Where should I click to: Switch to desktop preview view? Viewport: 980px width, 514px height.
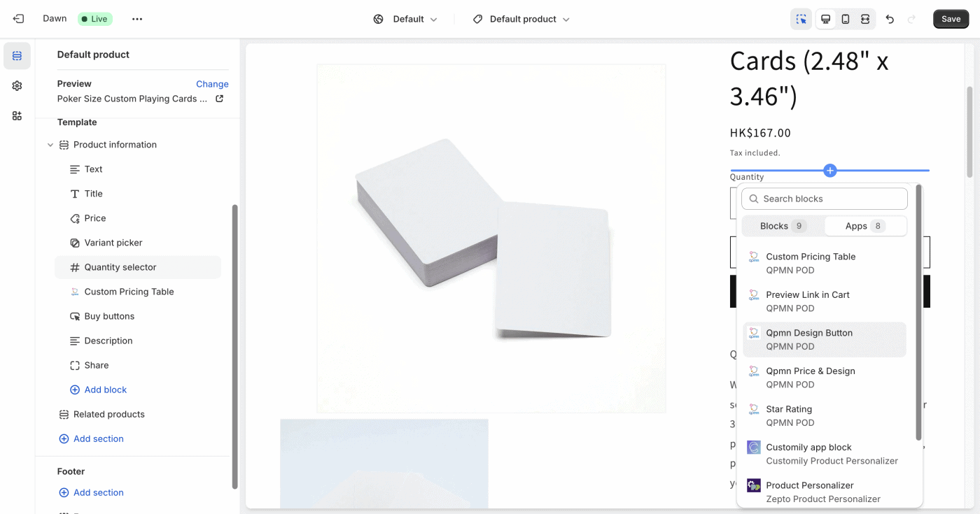tap(826, 19)
